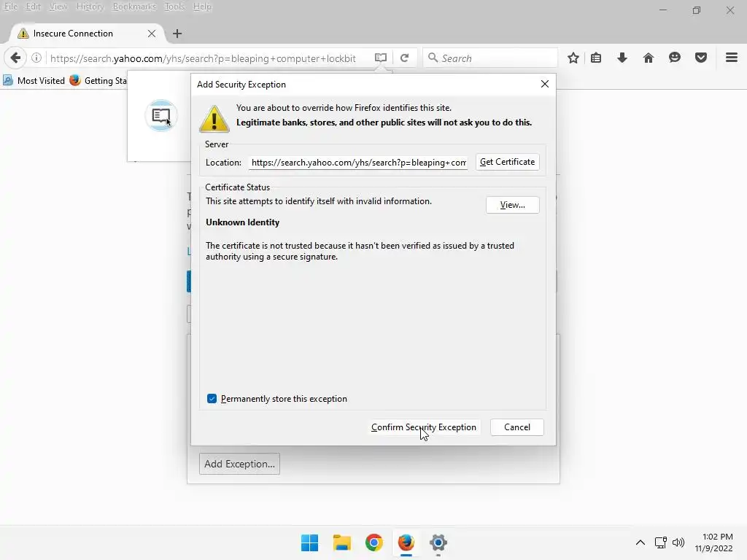Click the yellow warning triangle in the dialog
Image resolution: width=747 pixels, height=560 pixels.
(x=214, y=119)
